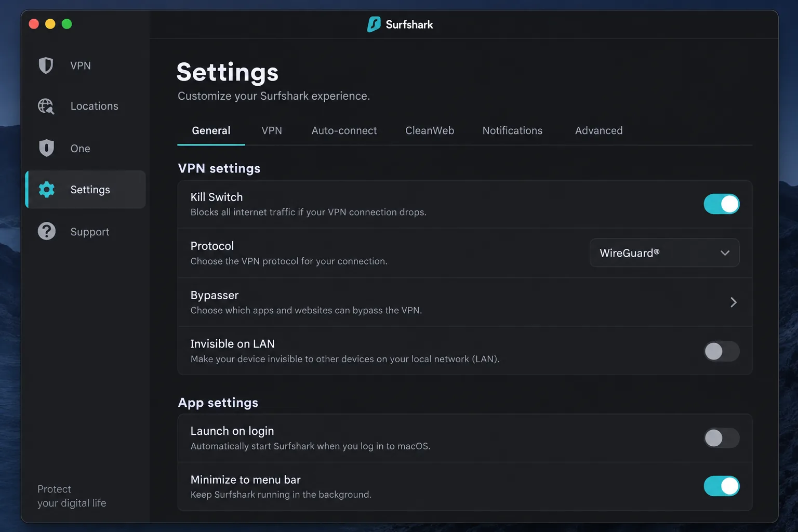Click 'Customize your Surfshark experience.' subtitle
Image resolution: width=798 pixels, height=532 pixels.
pos(274,96)
